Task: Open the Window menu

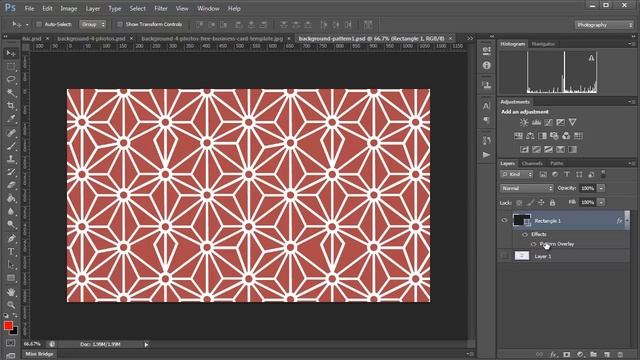Action: 208,8
